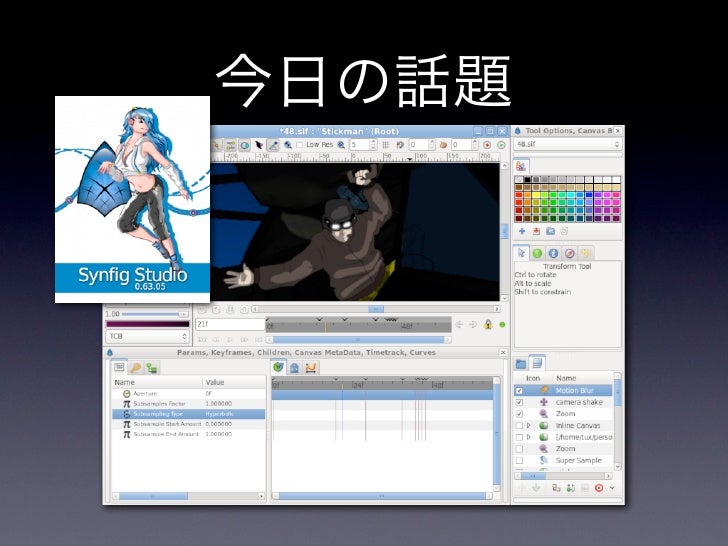This screenshot has width=728, height=546.
Task: Select the Tool Options arrow tab
Action: coord(521,253)
